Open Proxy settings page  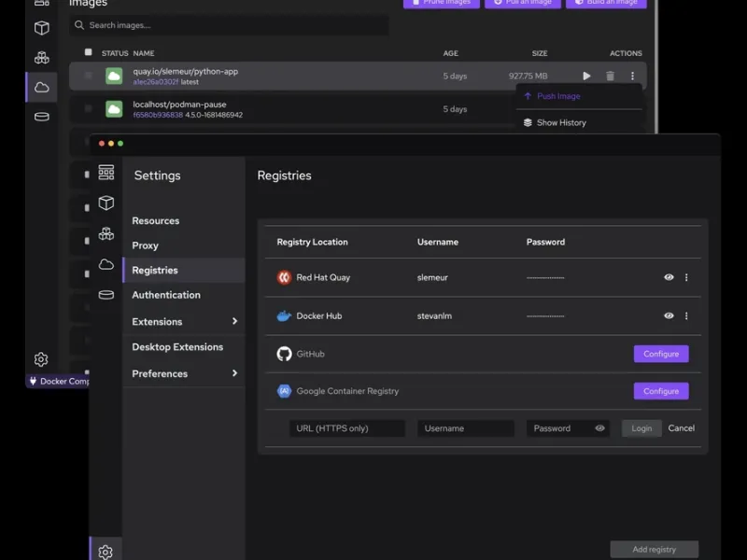tap(146, 245)
